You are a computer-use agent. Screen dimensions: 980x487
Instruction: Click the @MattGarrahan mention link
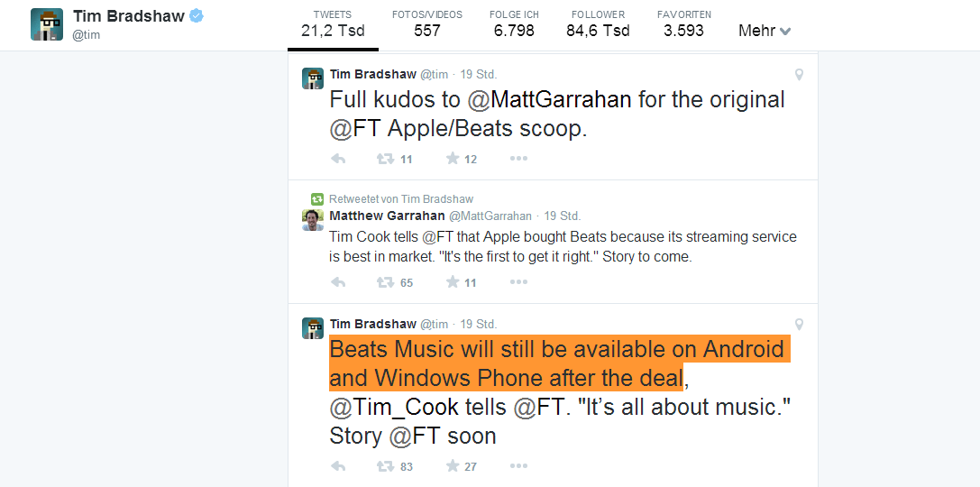point(549,99)
